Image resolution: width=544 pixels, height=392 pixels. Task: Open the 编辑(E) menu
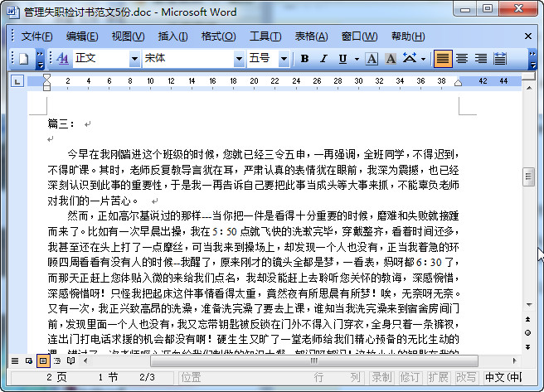pyautogui.click(x=82, y=36)
